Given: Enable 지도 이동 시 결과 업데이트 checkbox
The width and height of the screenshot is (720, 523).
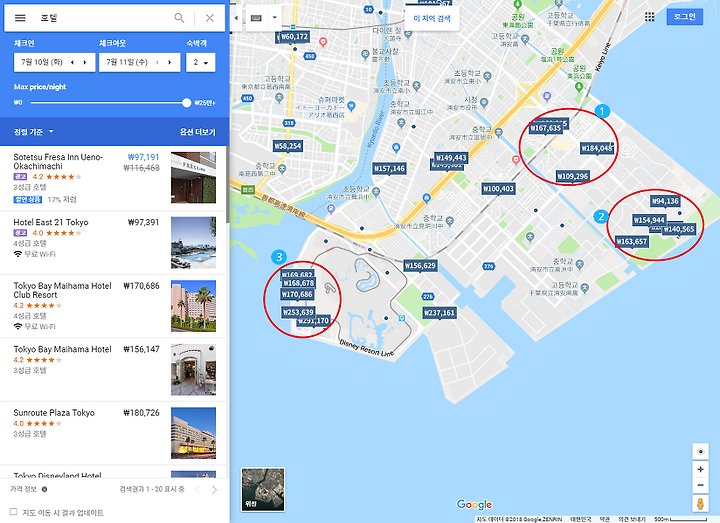Looking at the screenshot, I should pos(14,512).
